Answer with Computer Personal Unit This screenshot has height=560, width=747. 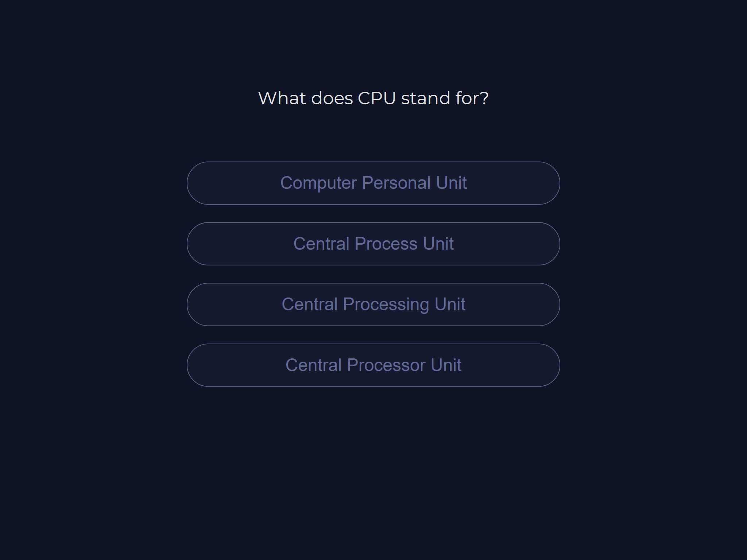point(373,183)
